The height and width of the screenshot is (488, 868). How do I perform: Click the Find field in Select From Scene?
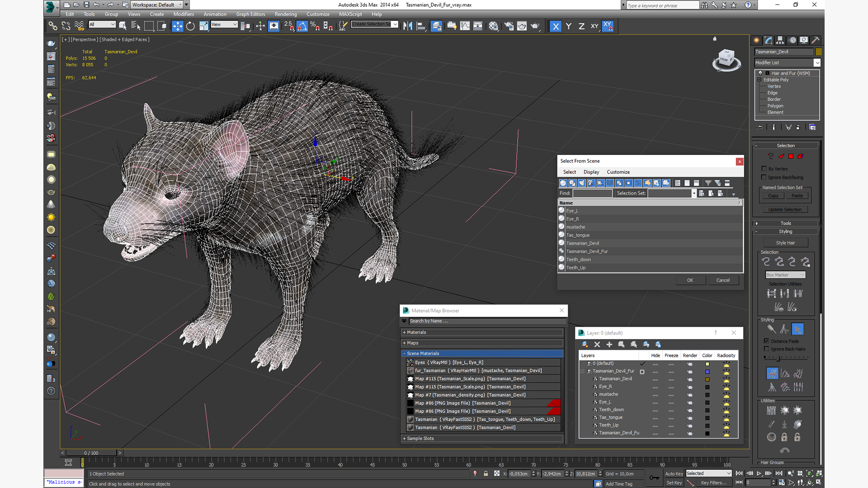tap(592, 193)
